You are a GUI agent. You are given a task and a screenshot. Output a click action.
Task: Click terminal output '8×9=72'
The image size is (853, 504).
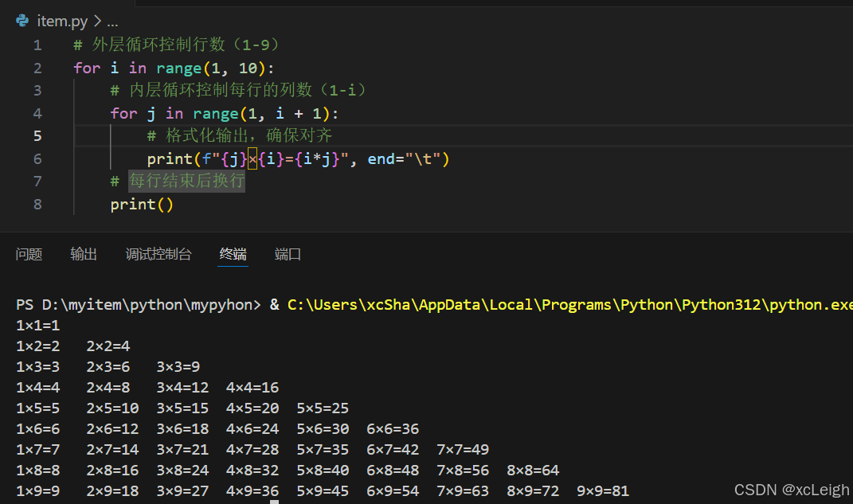533,491
